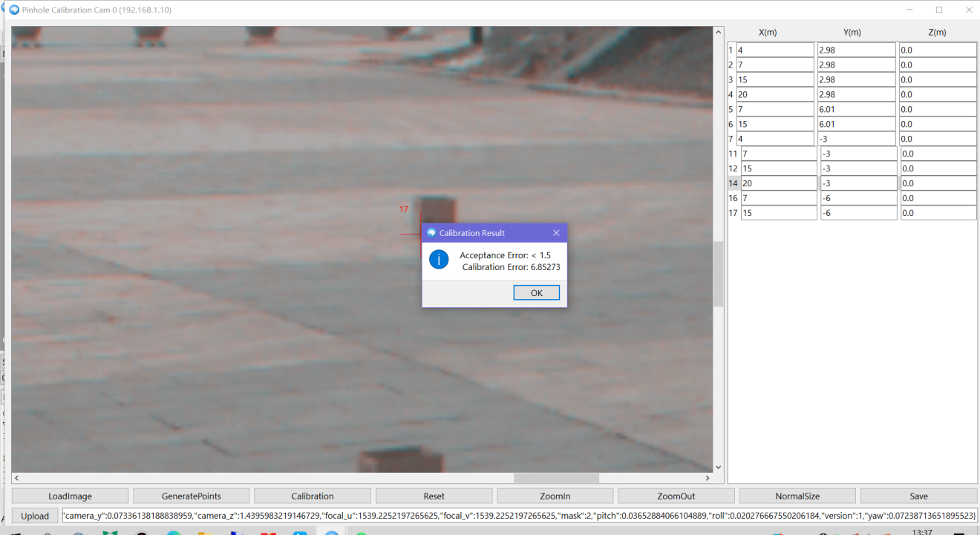This screenshot has height=535, width=980.
Task: Run Calibration from the bottom toolbar
Action: (313, 496)
